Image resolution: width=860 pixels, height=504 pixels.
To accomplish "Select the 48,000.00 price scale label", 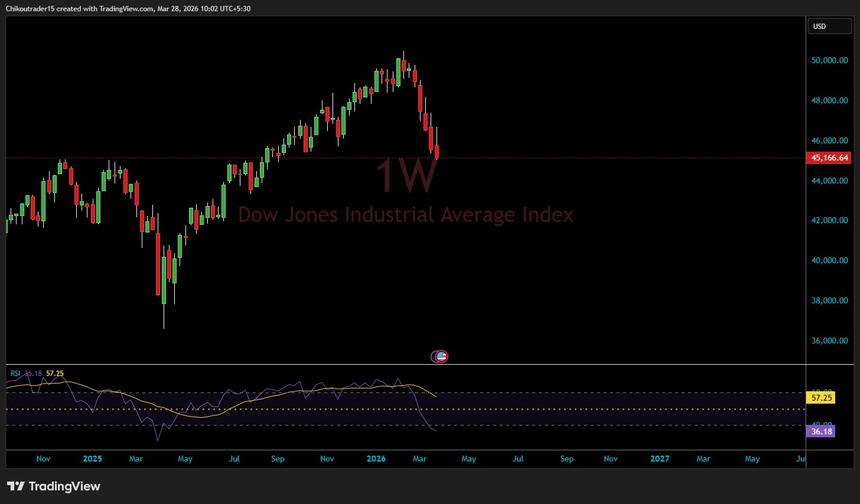I will click(830, 100).
